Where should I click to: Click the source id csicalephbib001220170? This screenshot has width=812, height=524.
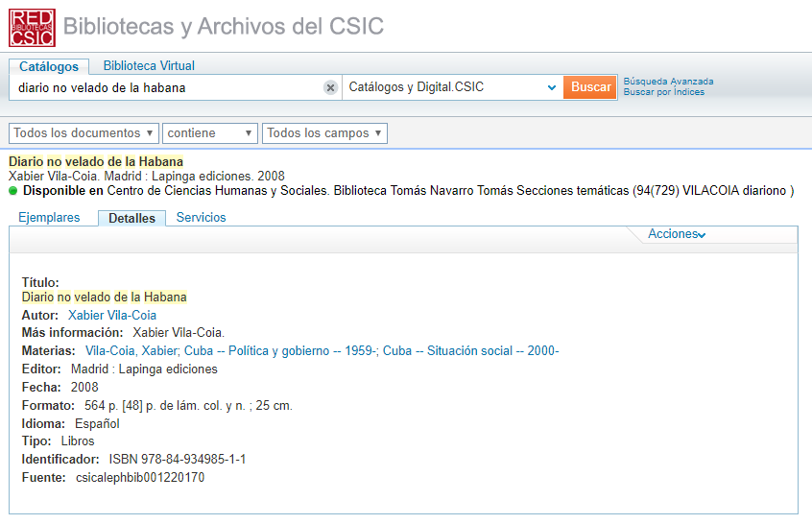point(140,477)
